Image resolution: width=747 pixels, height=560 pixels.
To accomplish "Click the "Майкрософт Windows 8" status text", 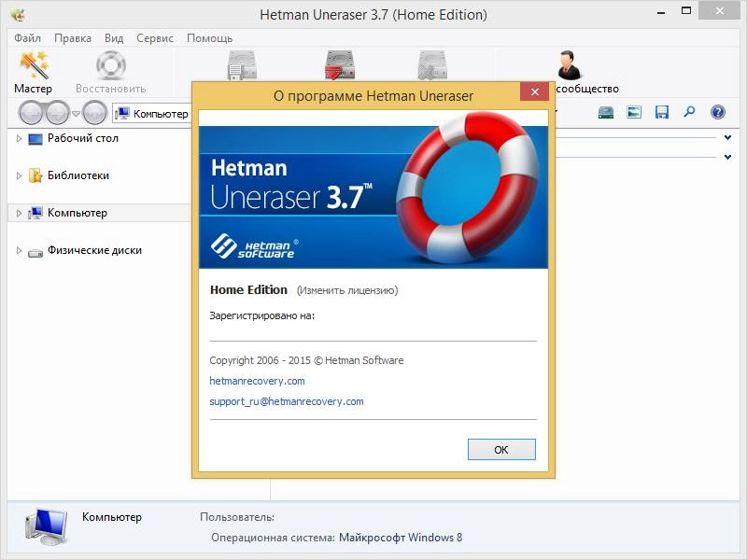I will pos(401,538).
